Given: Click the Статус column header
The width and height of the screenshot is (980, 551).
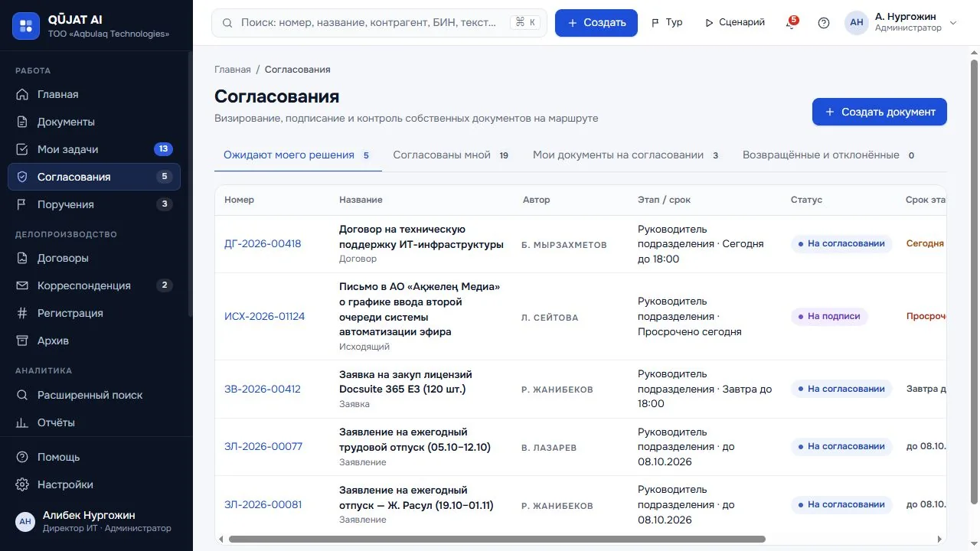Looking at the screenshot, I should click(806, 200).
